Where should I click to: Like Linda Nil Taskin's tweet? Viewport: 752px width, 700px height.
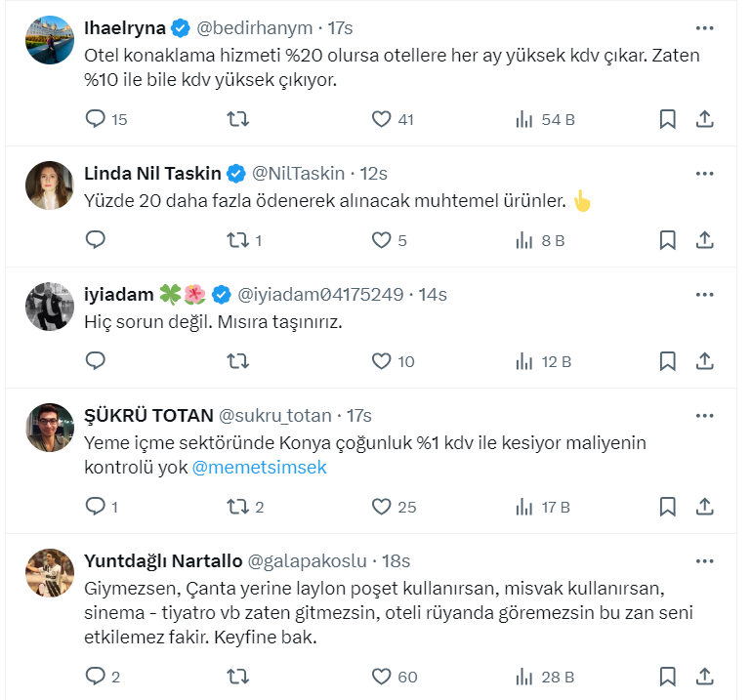click(382, 240)
